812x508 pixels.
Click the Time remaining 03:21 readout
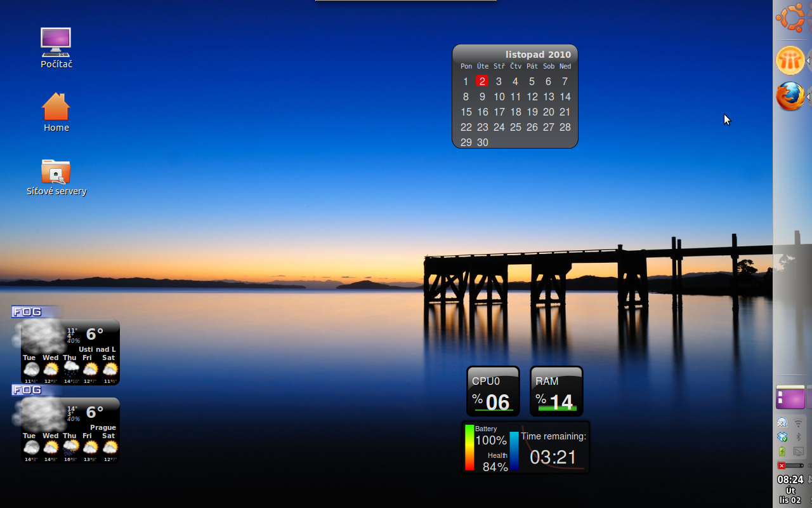coord(553,457)
